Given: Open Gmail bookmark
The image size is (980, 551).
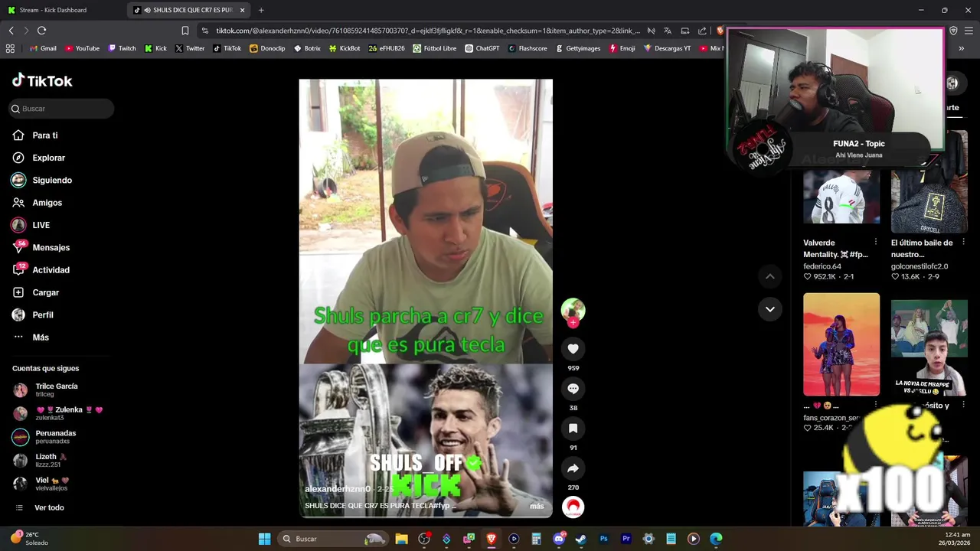Looking at the screenshot, I should [43, 48].
